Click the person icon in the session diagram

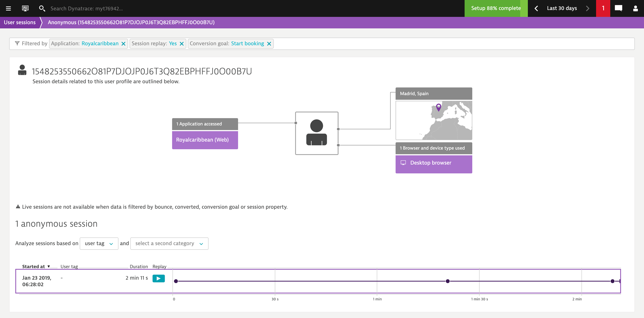(x=316, y=133)
